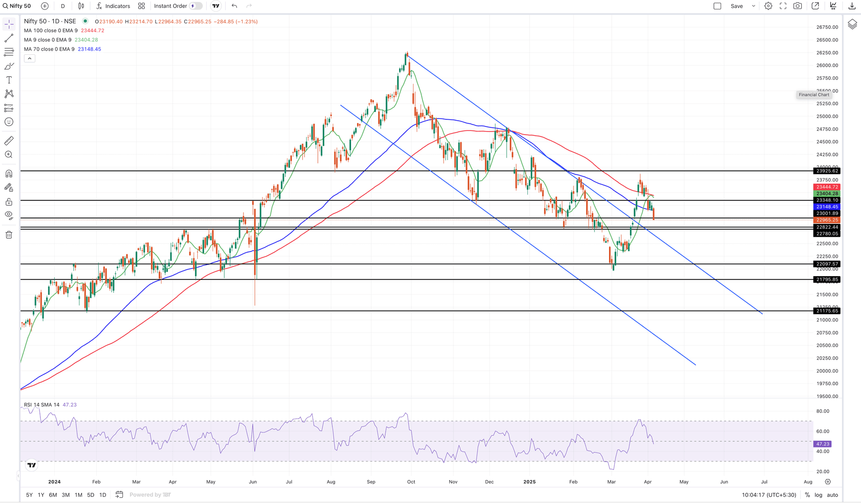Image resolution: width=861 pixels, height=504 pixels.
Task: Open the candlestick chart style menu
Action: (x=81, y=6)
